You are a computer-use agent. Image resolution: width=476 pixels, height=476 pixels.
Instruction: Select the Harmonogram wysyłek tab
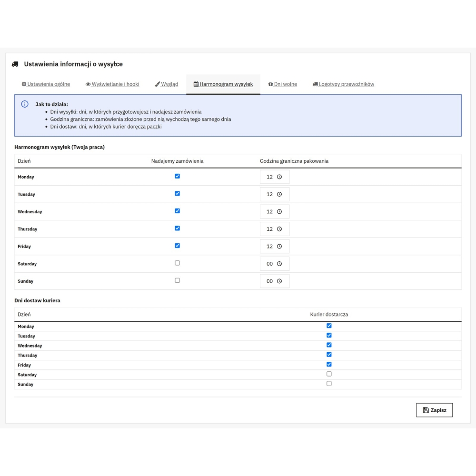click(x=223, y=84)
